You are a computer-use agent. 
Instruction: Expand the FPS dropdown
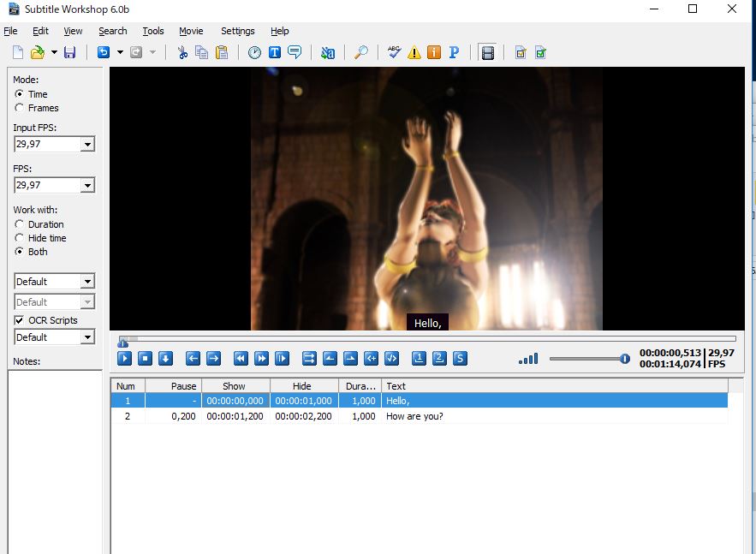pos(87,185)
